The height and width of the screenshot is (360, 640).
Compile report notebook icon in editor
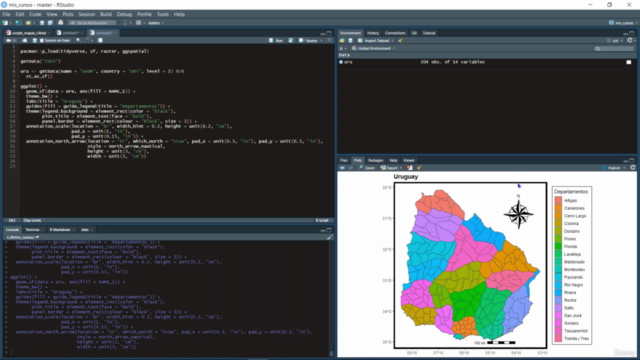click(100, 40)
